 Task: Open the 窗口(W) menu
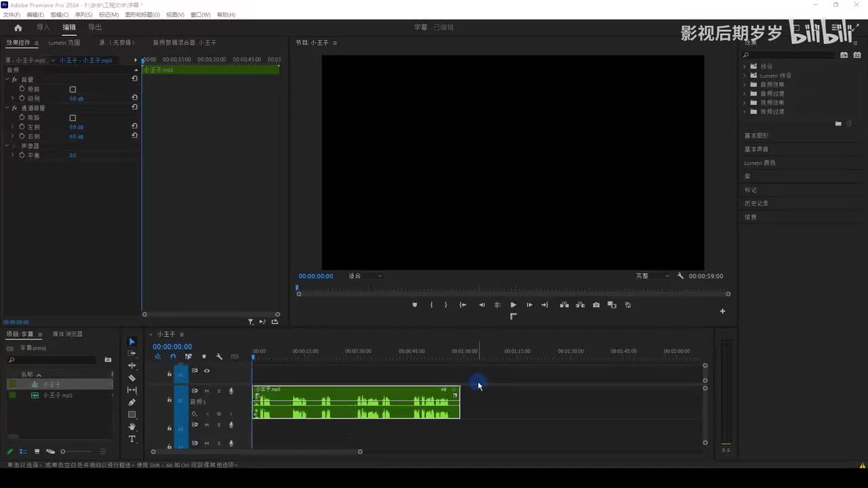(x=201, y=15)
